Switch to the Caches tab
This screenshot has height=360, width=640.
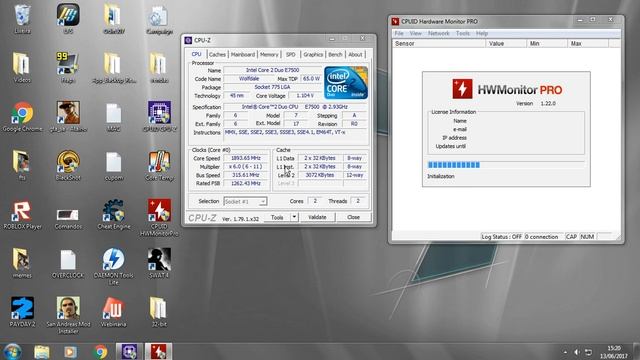coord(217,54)
